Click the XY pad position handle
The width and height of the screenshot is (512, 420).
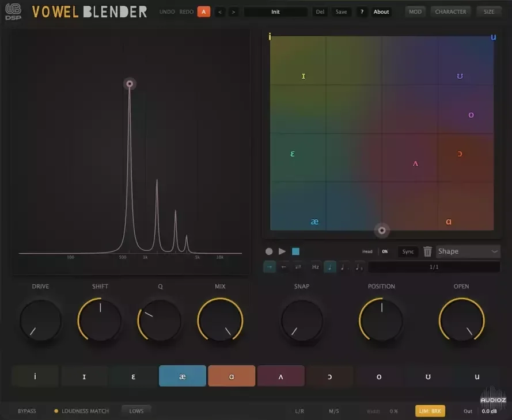click(x=382, y=231)
